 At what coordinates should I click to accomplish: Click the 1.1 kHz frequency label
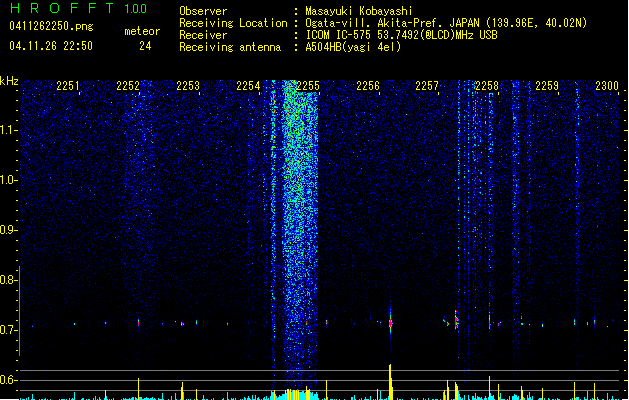[8, 130]
